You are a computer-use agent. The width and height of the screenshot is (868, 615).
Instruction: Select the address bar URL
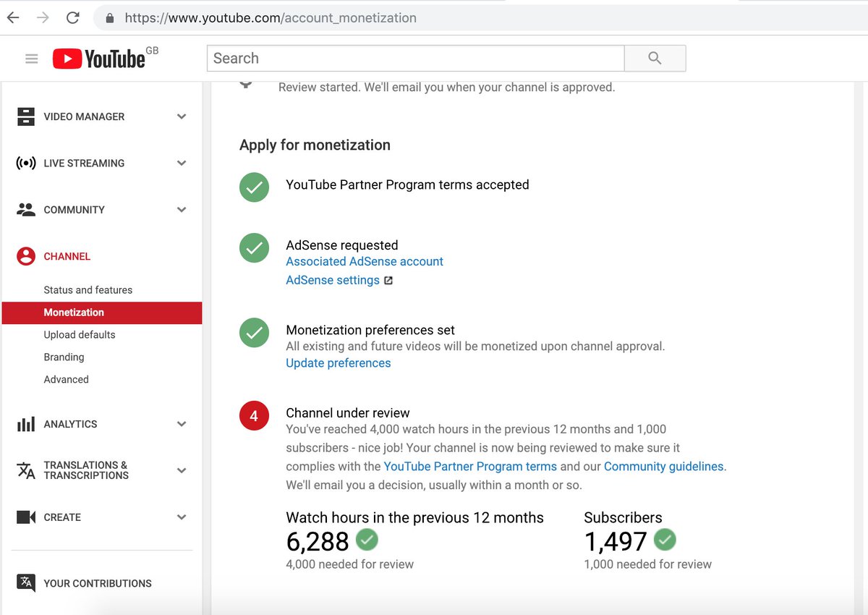point(271,18)
